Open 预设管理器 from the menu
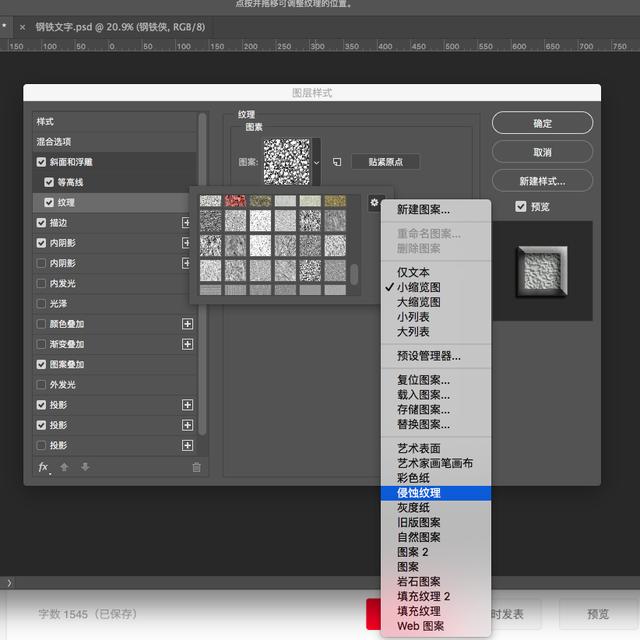 pyautogui.click(x=429, y=356)
